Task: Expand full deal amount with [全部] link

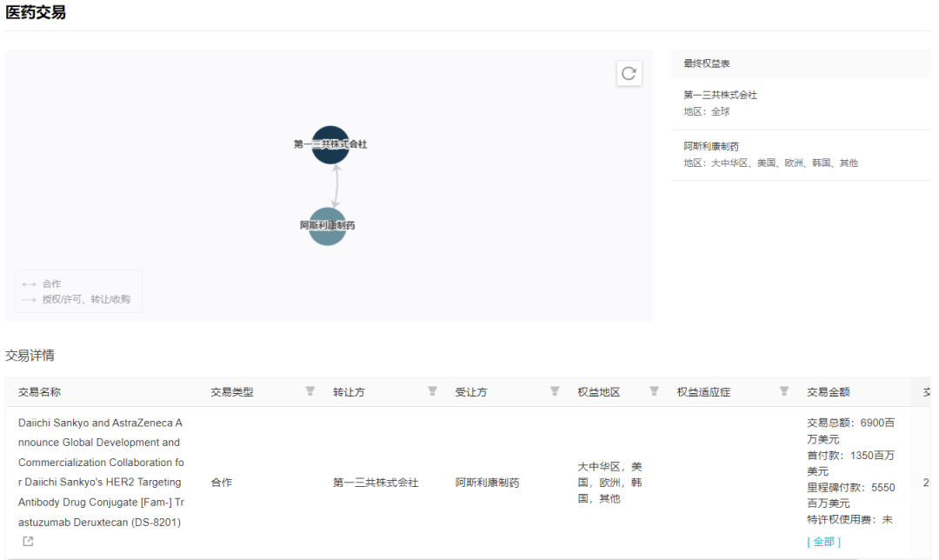Action: [x=824, y=542]
